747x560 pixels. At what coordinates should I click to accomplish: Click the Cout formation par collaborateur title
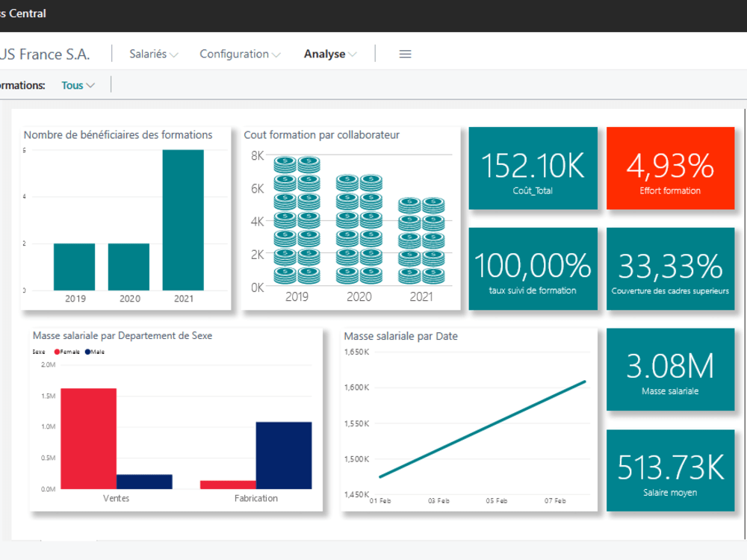point(321,134)
